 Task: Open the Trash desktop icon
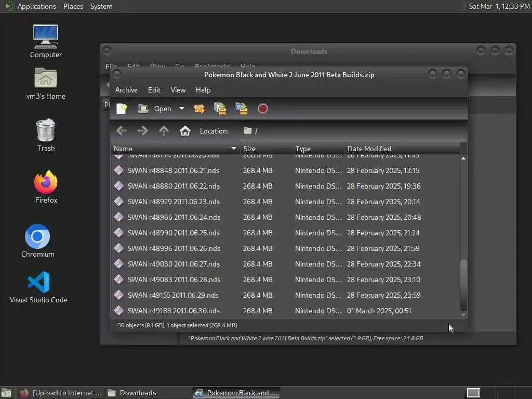(46, 135)
